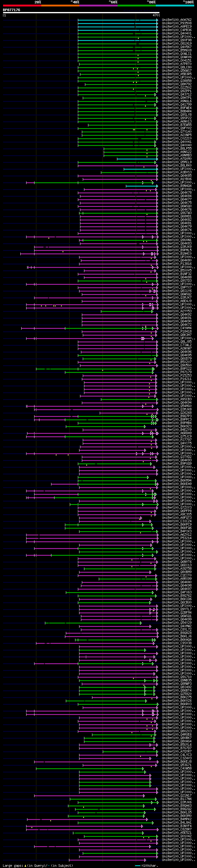Select the UniRef100_Q8LJ85 label
Image resolution: width=197 pixels, height=868 pixels.
[177, 342]
